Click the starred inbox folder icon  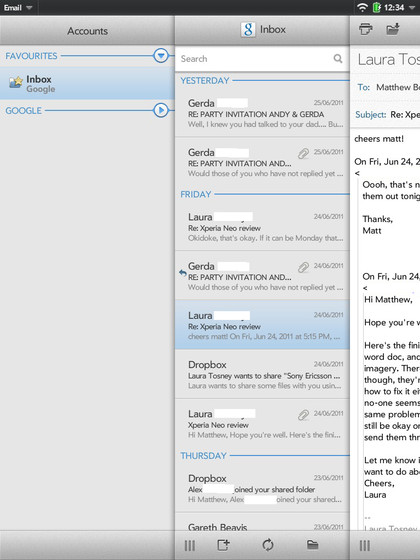(16, 82)
